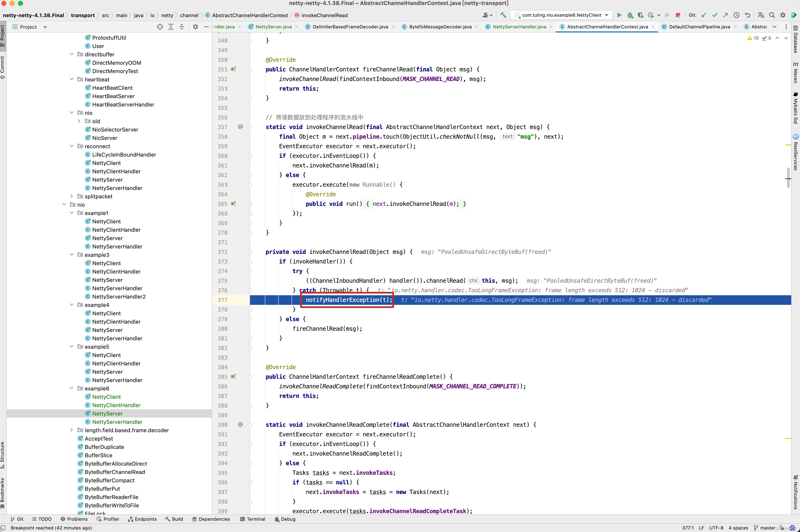Open the Terminal tool window tab
The height and width of the screenshot is (532, 800).
[253, 519]
